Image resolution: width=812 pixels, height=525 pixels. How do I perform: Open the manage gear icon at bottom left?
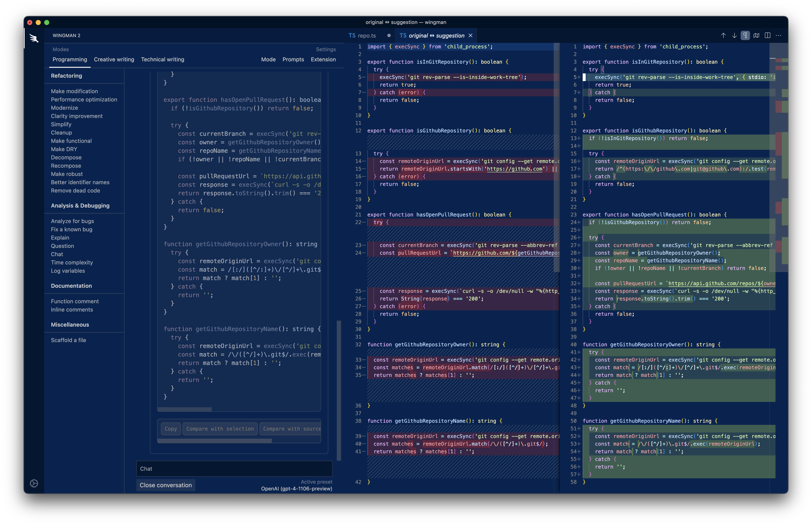tap(34, 483)
